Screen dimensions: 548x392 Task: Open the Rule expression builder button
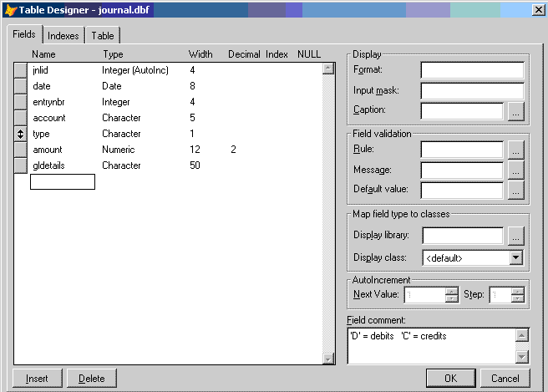click(x=515, y=150)
